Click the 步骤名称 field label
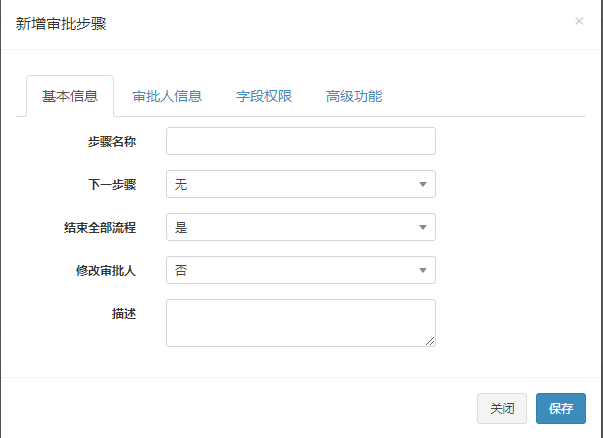The height and width of the screenshot is (438, 603). pyautogui.click(x=111, y=141)
